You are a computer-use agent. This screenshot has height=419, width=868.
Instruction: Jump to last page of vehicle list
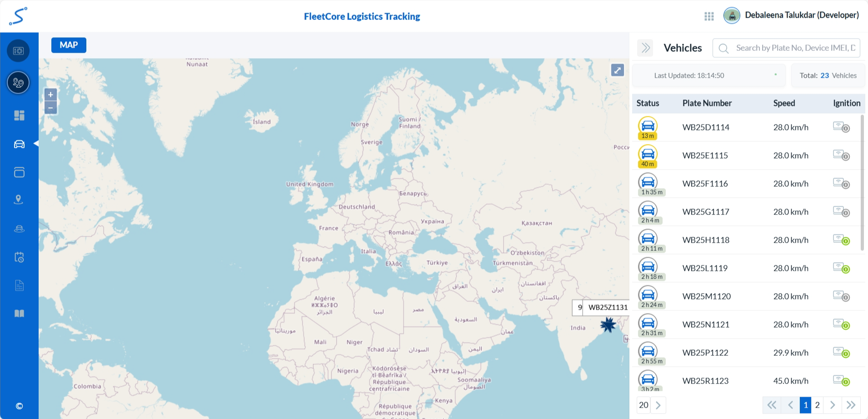click(851, 405)
